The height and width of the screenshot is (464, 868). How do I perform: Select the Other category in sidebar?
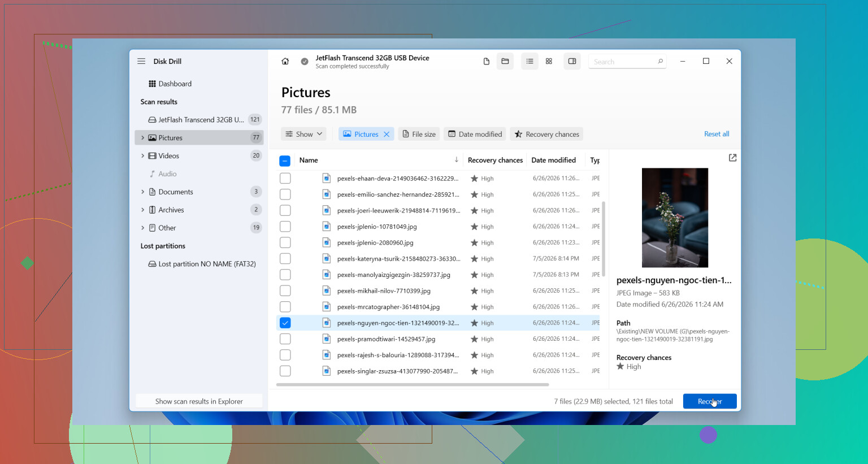(199, 228)
